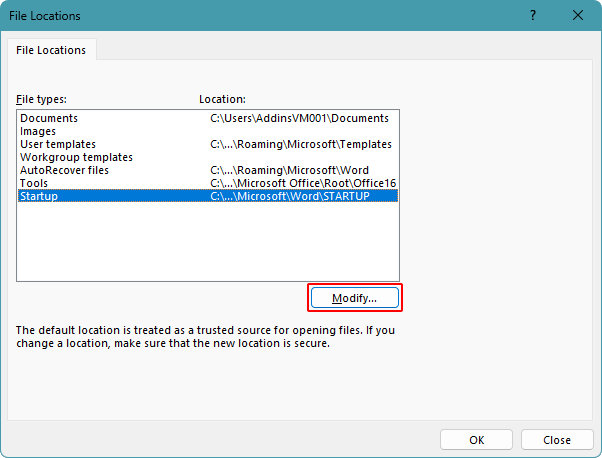Select the Tools file type row

34,183
